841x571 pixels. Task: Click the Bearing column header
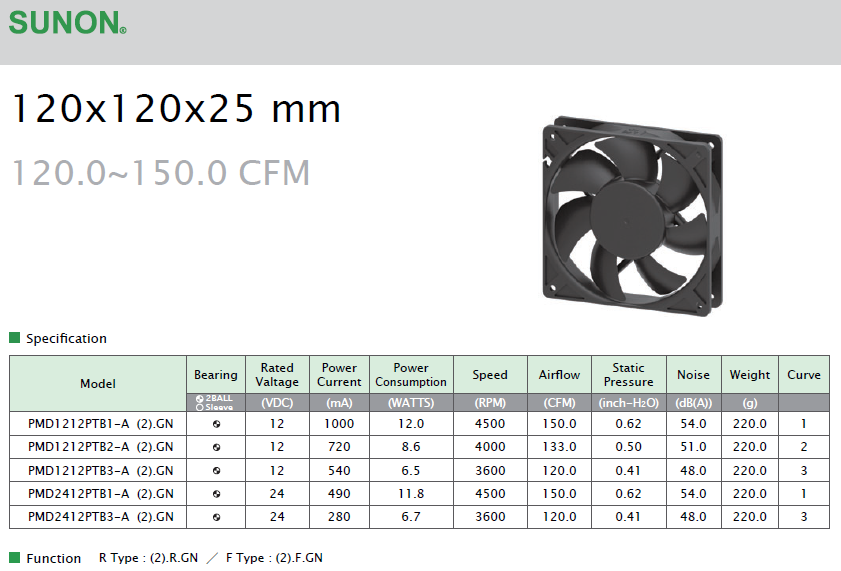point(216,375)
